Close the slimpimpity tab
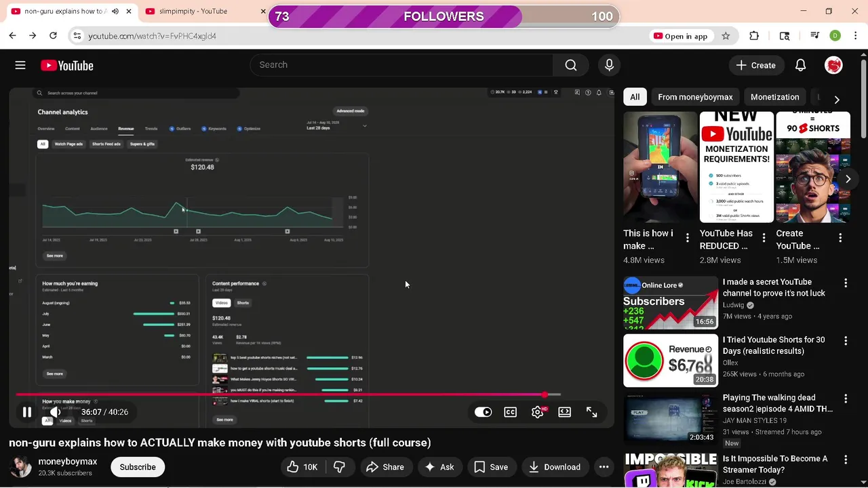 click(x=263, y=11)
